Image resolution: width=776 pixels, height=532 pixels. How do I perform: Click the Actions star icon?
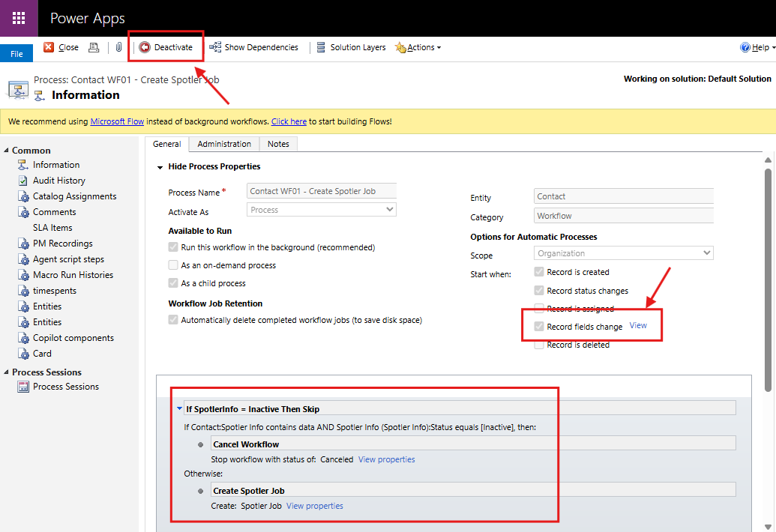coord(400,47)
